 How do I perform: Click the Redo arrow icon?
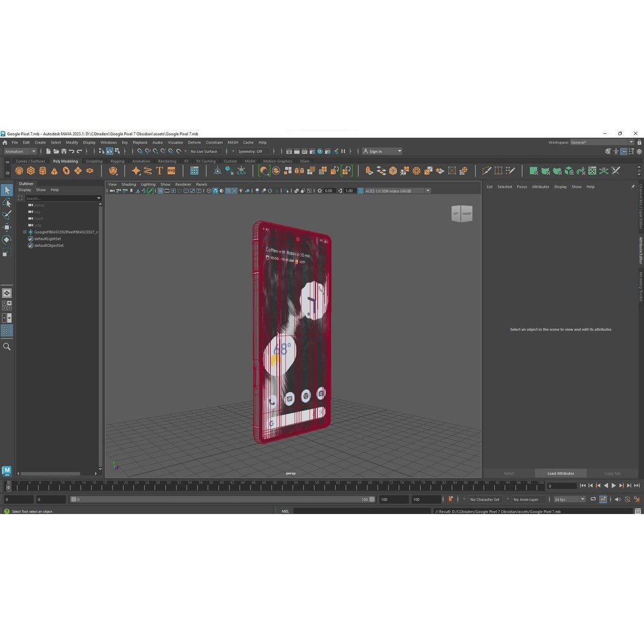coord(79,151)
